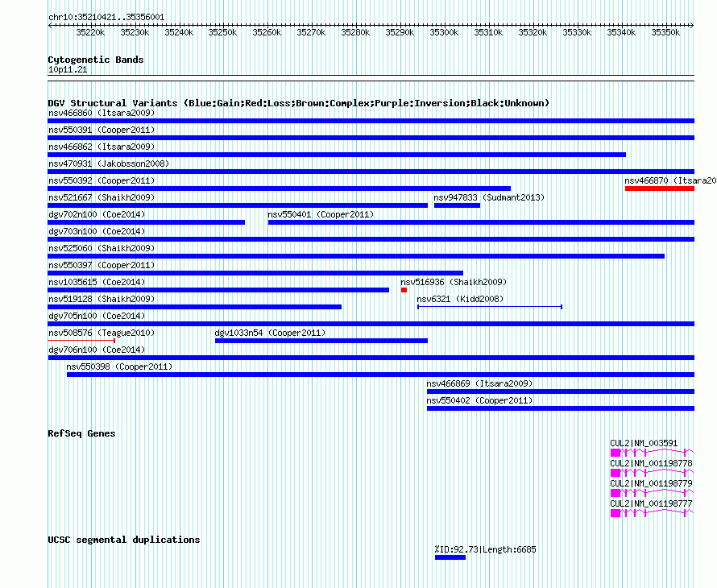Click the red nsv466870 loss bar
This screenshot has width=717, height=588.
click(x=659, y=188)
